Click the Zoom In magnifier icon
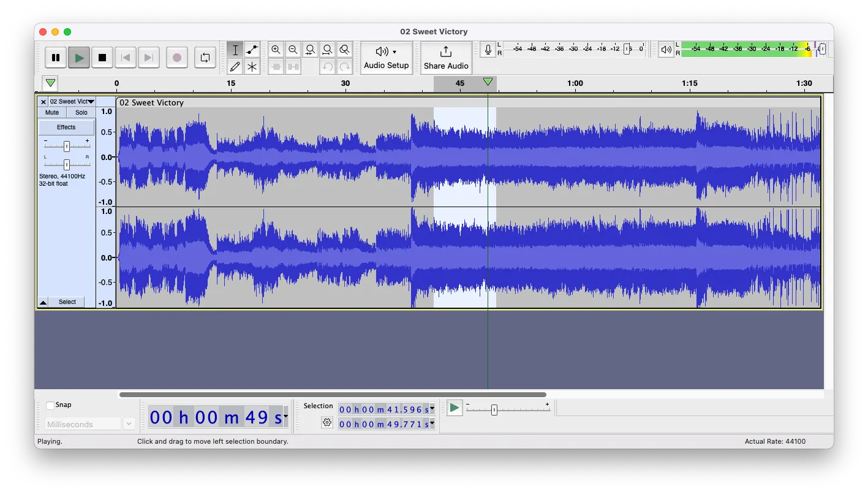Screen dimensions: 868x494 pyautogui.click(x=276, y=50)
